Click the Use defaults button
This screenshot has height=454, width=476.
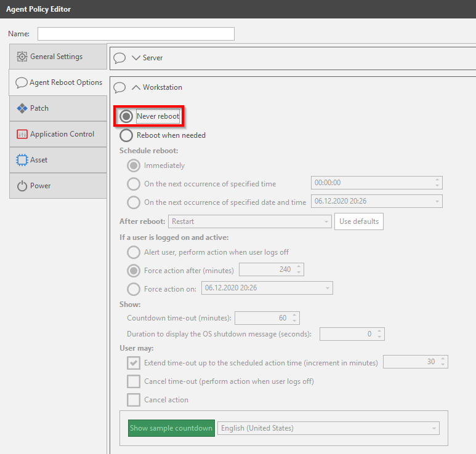click(359, 221)
